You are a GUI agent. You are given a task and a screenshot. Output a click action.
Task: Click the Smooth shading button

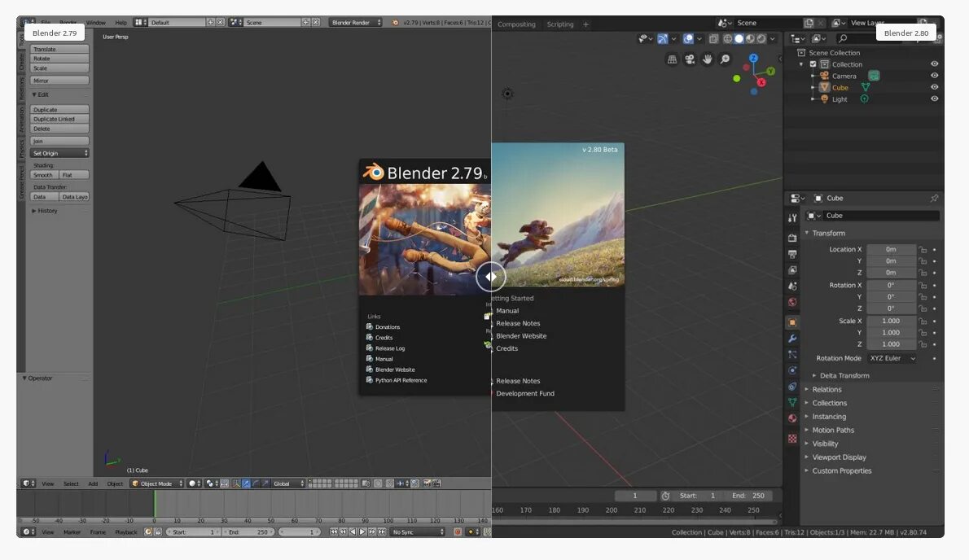click(x=45, y=175)
